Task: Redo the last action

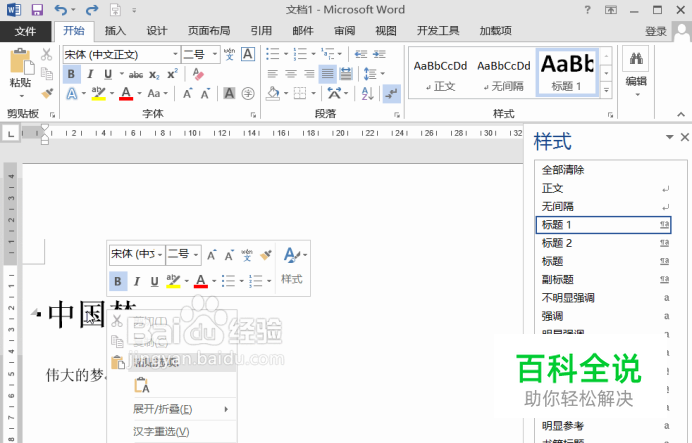Action: pos(92,9)
